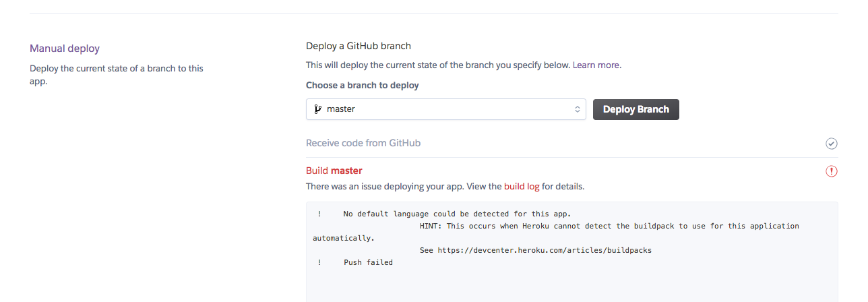Click the devcenter.heroku.com buildpacks URL line
This screenshot has width=868, height=302.
pos(536,250)
